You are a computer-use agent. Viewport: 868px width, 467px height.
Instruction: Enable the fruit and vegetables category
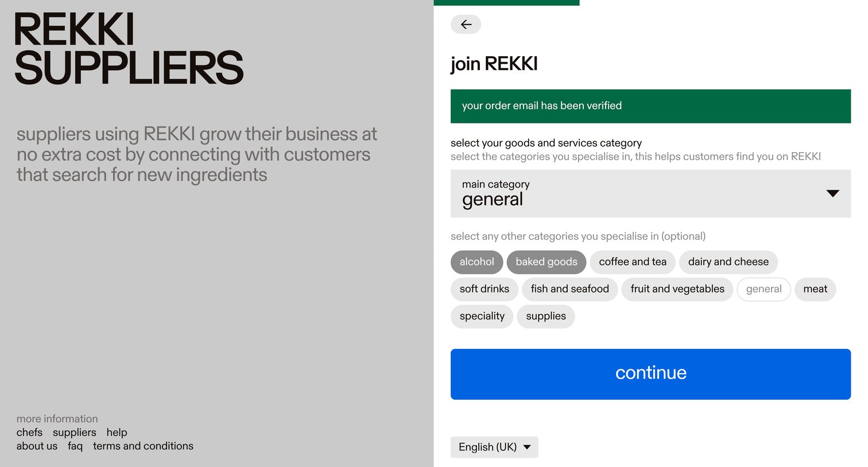(x=677, y=289)
